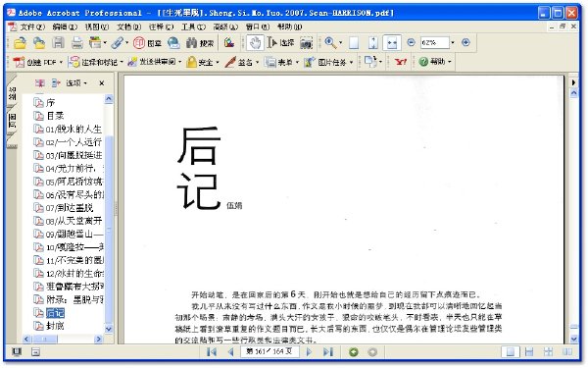Select the Hand tool
This screenshot has height=368, width=588.
tap(255, 43)
